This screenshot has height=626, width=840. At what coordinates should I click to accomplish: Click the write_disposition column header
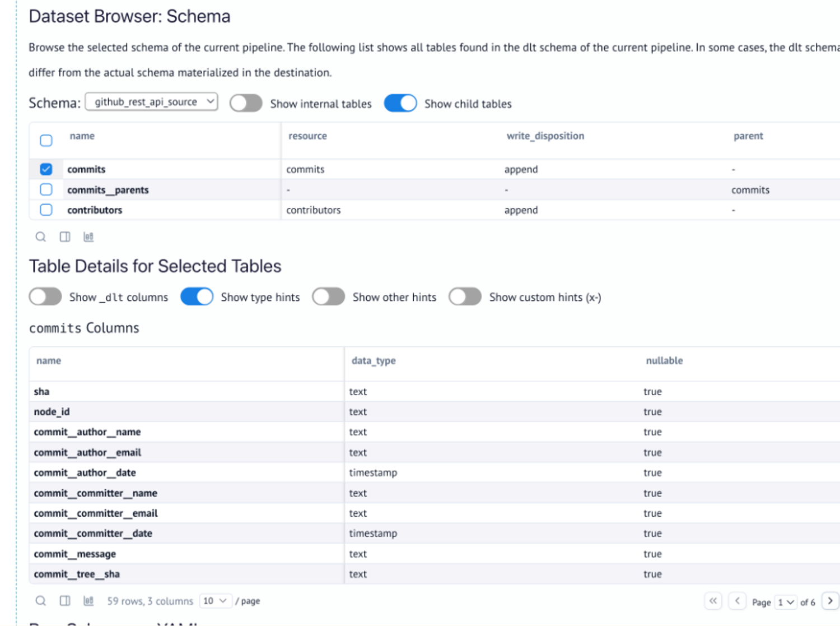pyautogui.click(x=545, y=136)
